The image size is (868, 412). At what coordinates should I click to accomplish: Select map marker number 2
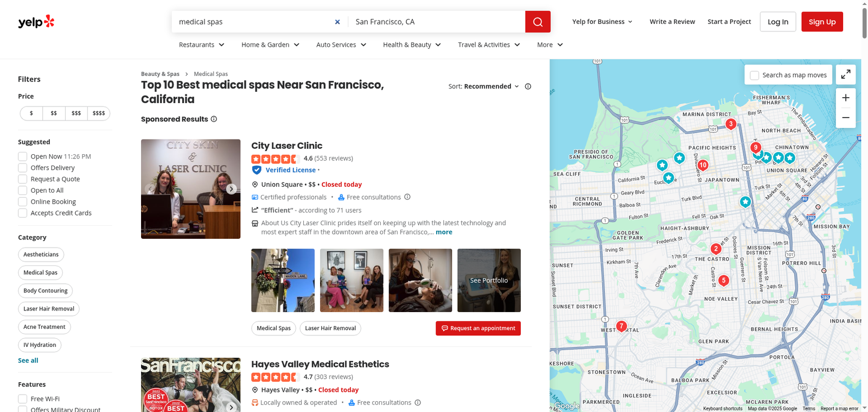coord(716,249)
